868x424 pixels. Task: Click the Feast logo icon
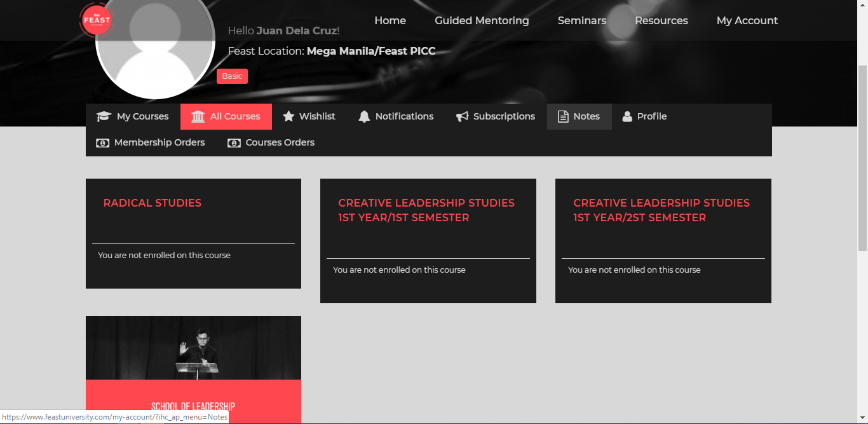click(x=97, y=20)
